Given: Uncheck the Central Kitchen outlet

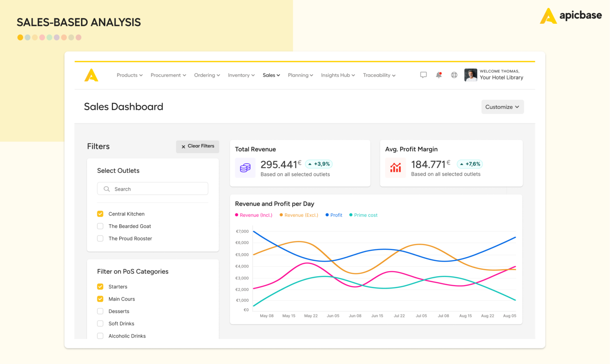Looking at the screenshot, I should pyautogui.click(x=100, y=214).
